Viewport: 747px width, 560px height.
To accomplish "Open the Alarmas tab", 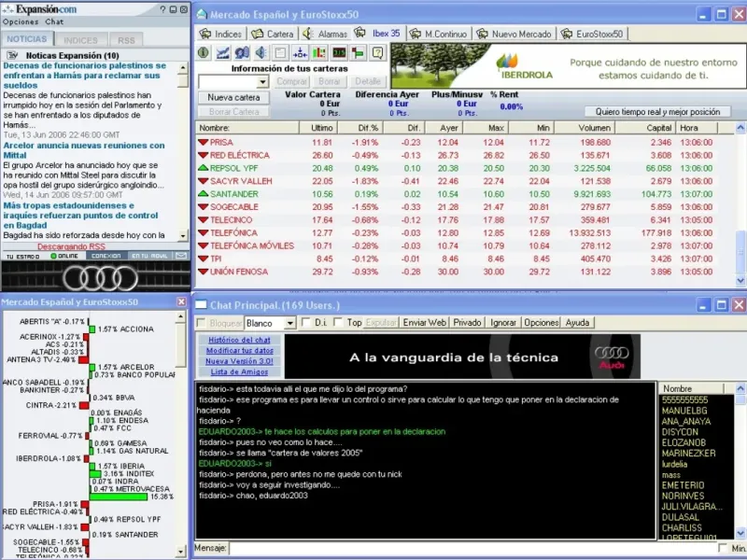I will tap(325, 34).
